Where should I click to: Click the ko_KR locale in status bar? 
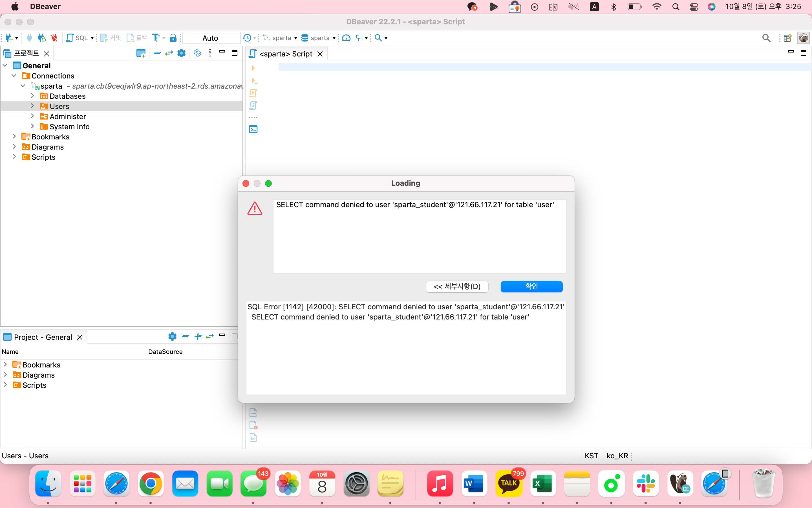coord(617,456)
